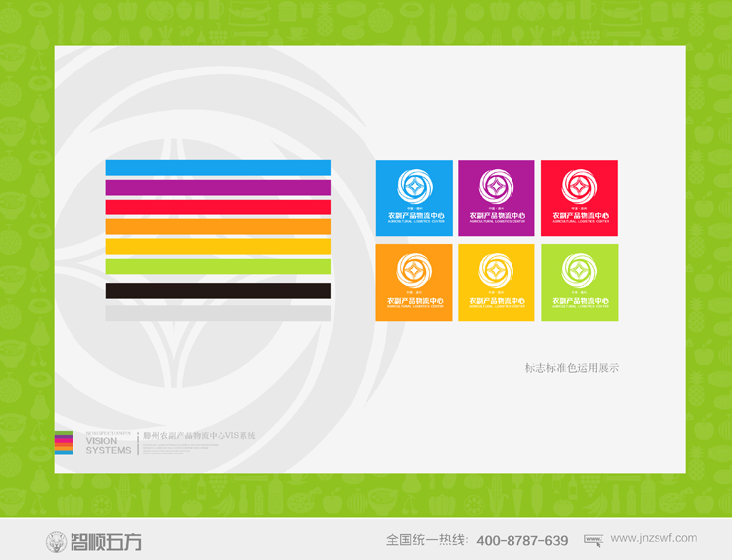Open the www.jnzswf.com link

pos(654,539)
